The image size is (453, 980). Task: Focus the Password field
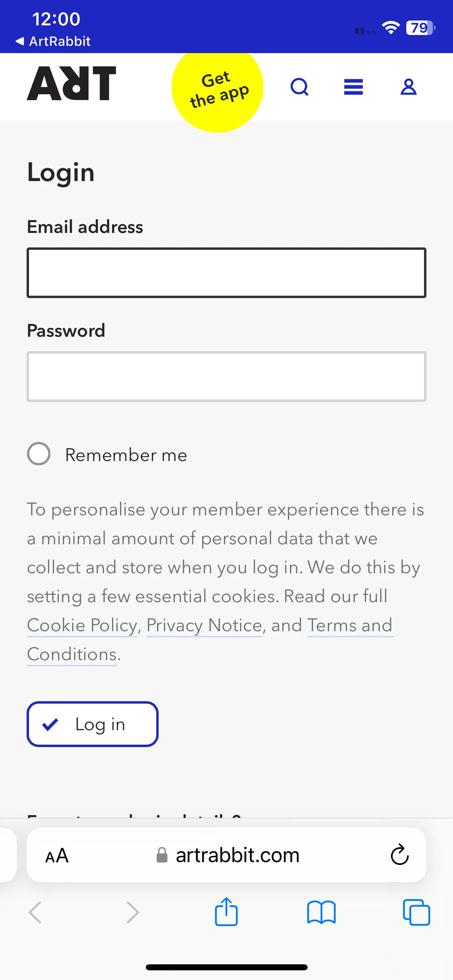click(226, 377)
